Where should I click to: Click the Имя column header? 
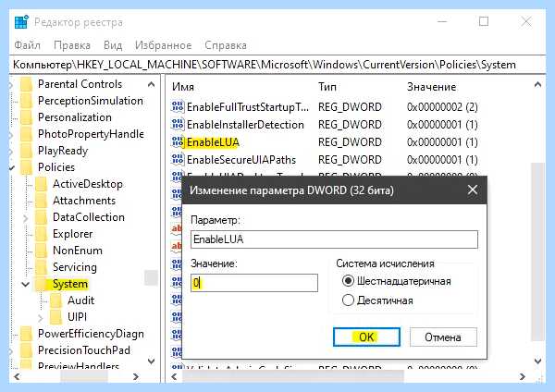pos(183,87)
